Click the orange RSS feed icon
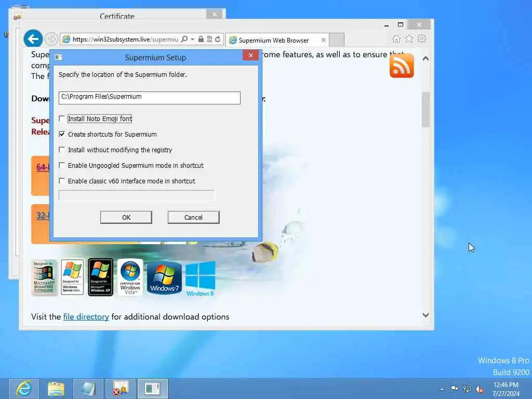Viewport: 532px width, 399px height. (x=402, y=66)
